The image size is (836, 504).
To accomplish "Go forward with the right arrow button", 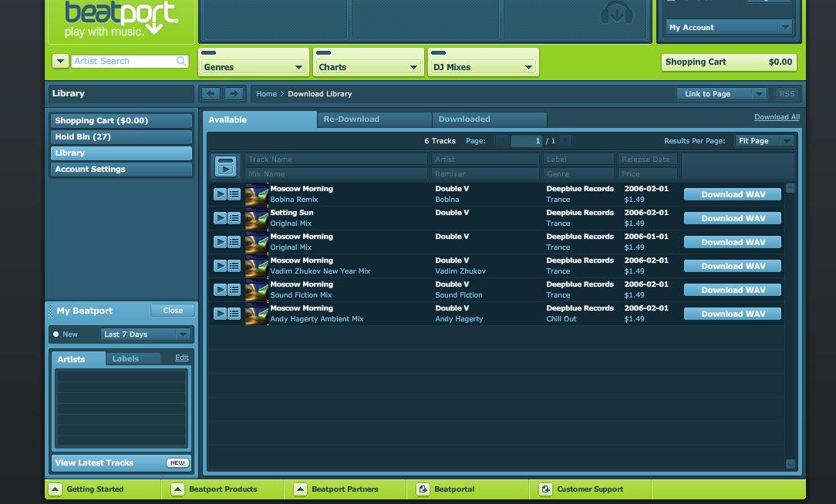I will point(234,94).
